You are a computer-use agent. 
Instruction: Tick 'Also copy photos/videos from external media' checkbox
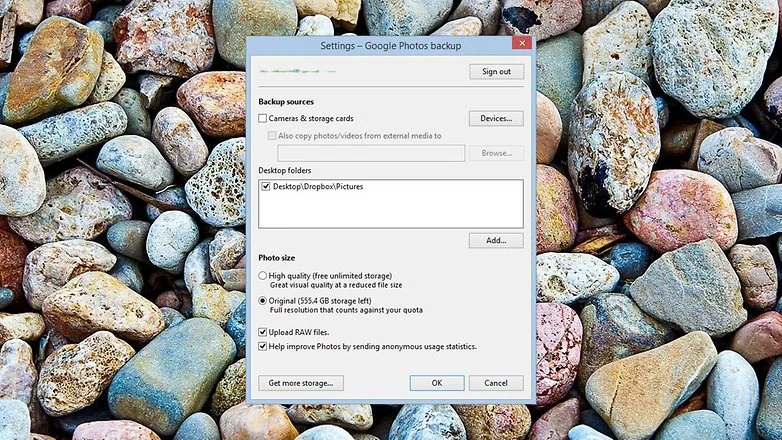pyautogui.click(x=272, y=136)
